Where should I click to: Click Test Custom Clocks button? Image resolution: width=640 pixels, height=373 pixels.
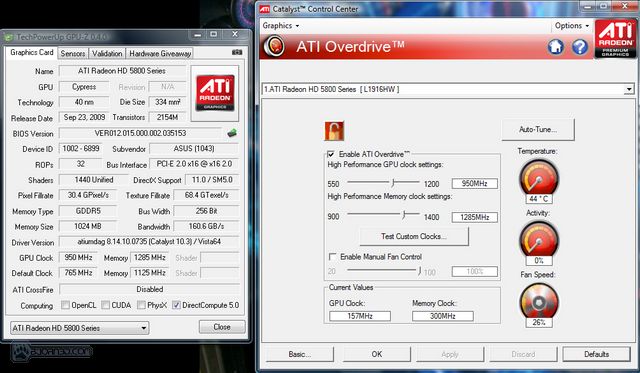pos(414,236)
